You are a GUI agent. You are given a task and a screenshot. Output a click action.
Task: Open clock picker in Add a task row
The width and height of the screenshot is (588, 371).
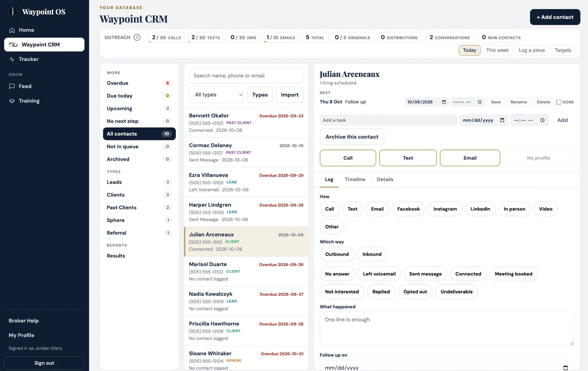[542, 120]
